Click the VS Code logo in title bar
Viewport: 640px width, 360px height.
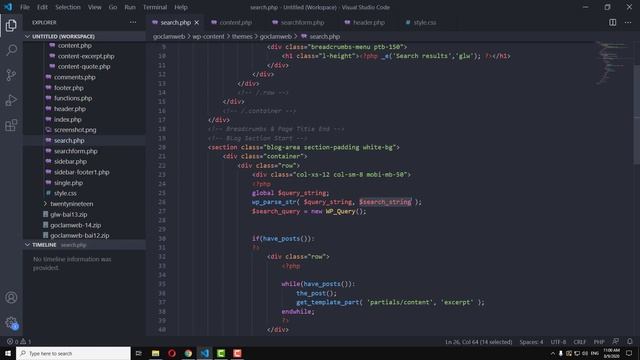point(8,7)
